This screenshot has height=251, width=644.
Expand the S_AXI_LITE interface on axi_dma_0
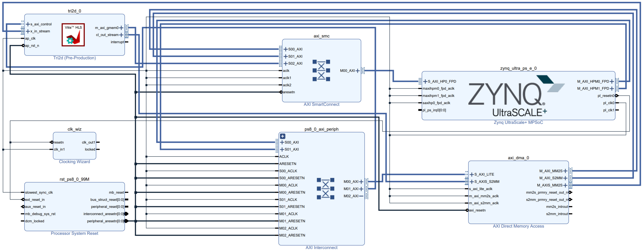[x=472, y=174]
